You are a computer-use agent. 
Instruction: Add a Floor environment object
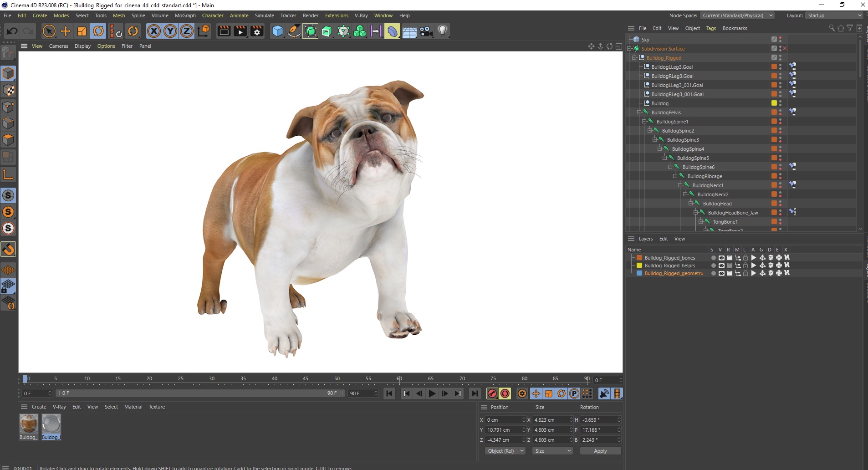tap(409, 31)
